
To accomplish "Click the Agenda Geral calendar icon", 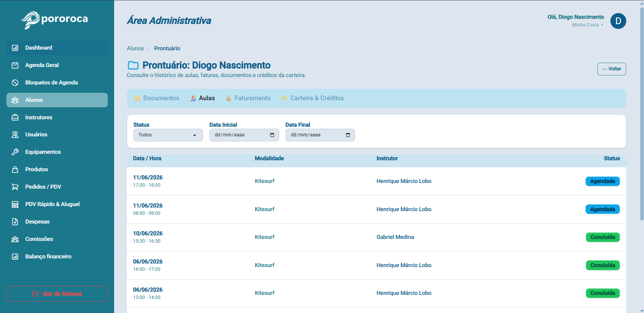I will tap(15, 65).
